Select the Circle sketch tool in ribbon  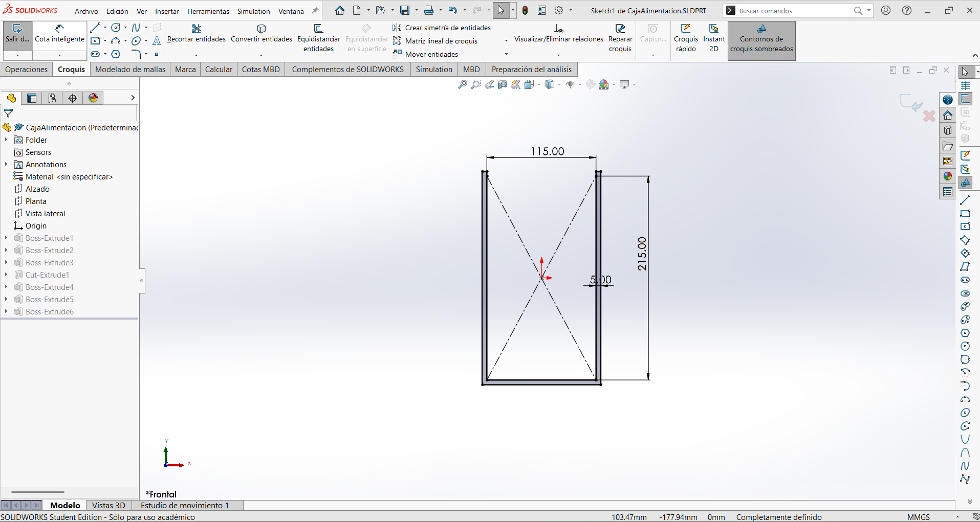tap(116, 28)
